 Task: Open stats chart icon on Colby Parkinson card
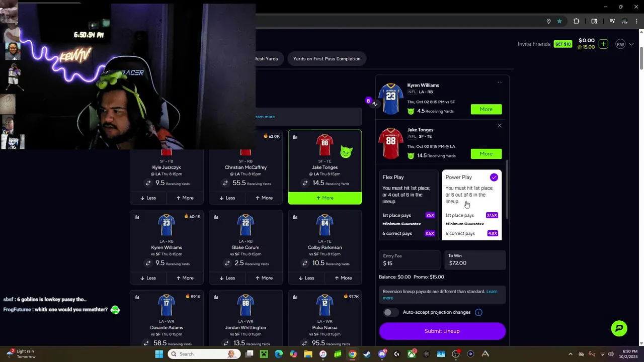click(x=295, y=217)
